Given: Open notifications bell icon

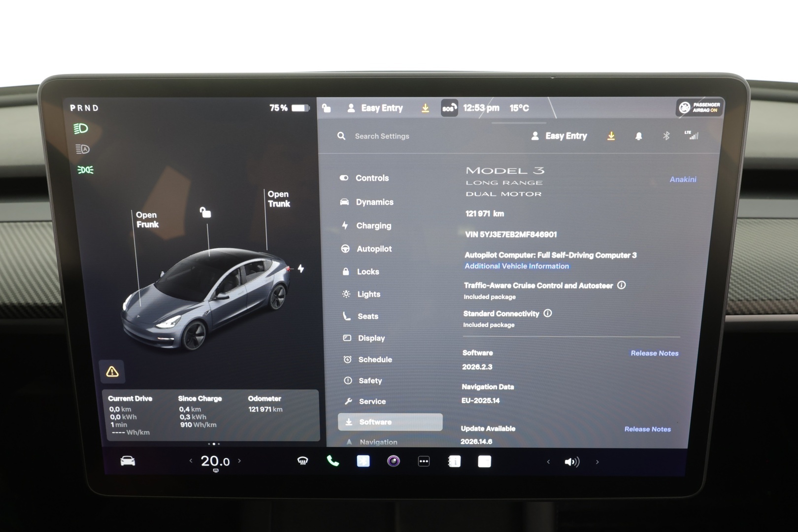Looking at the screenshot, I should [638, 136].
